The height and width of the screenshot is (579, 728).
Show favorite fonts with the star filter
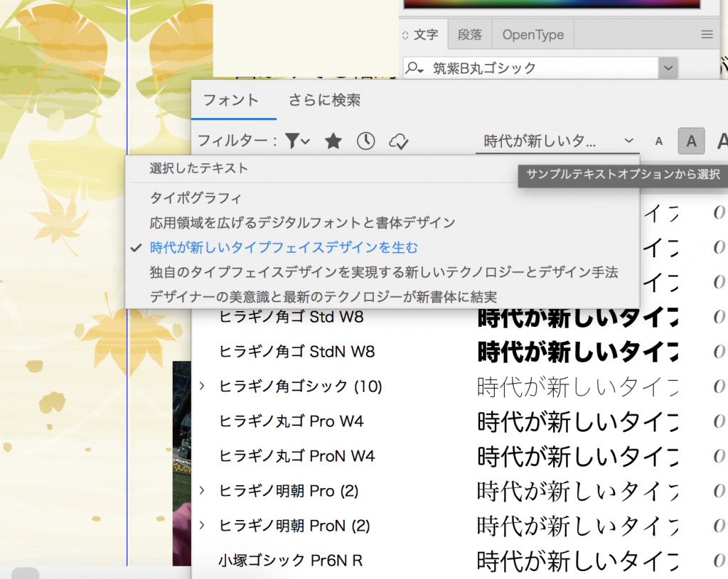pos(333,141)
